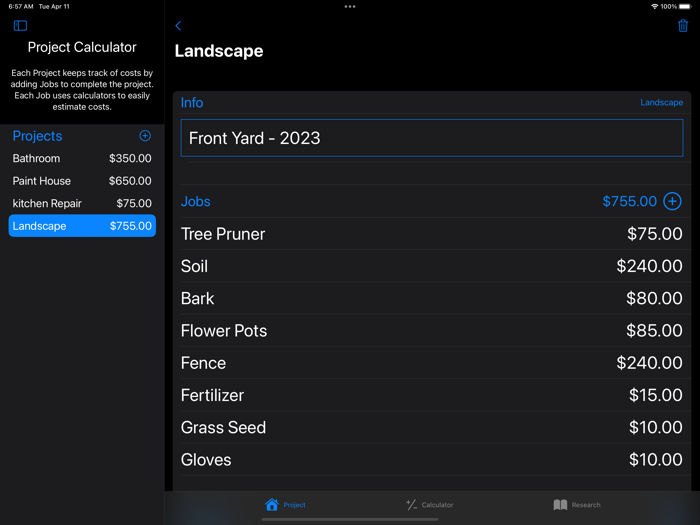Add a new job with plus button
The height and width of the screenshot is (525, 700).
[672, 201]
